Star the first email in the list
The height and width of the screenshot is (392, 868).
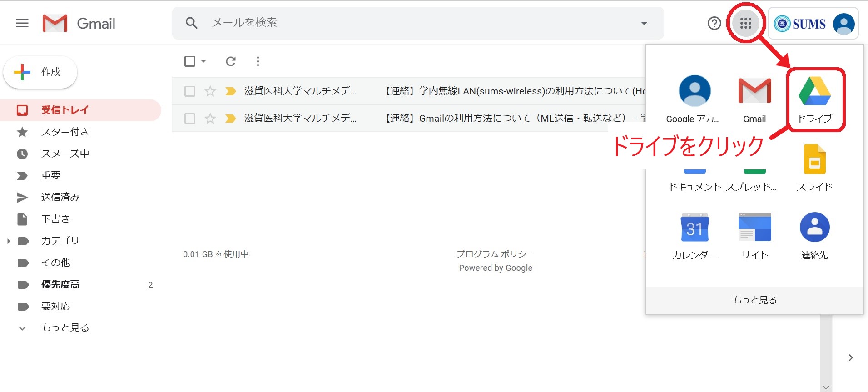210,91
